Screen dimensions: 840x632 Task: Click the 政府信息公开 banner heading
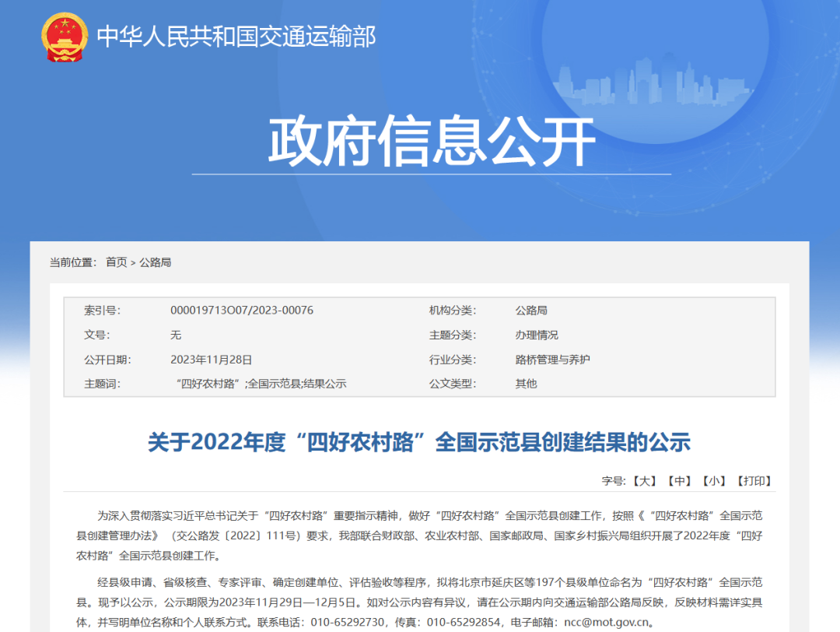tap(432, 140)
